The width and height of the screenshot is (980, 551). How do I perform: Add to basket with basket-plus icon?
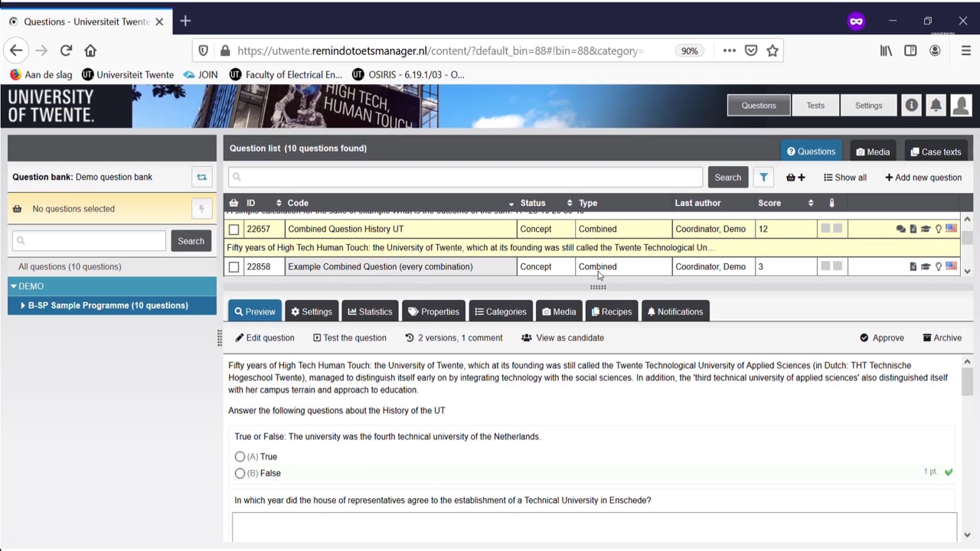point(795,178)
